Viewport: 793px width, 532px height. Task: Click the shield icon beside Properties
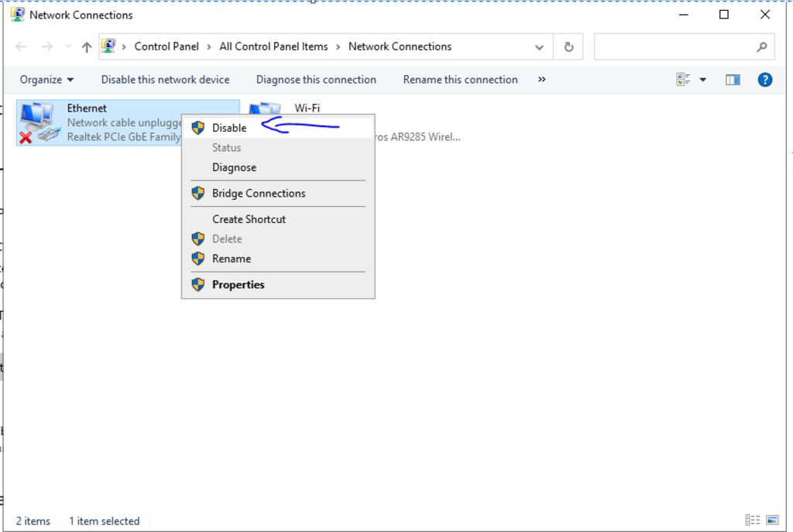click(x=198, y=285)
